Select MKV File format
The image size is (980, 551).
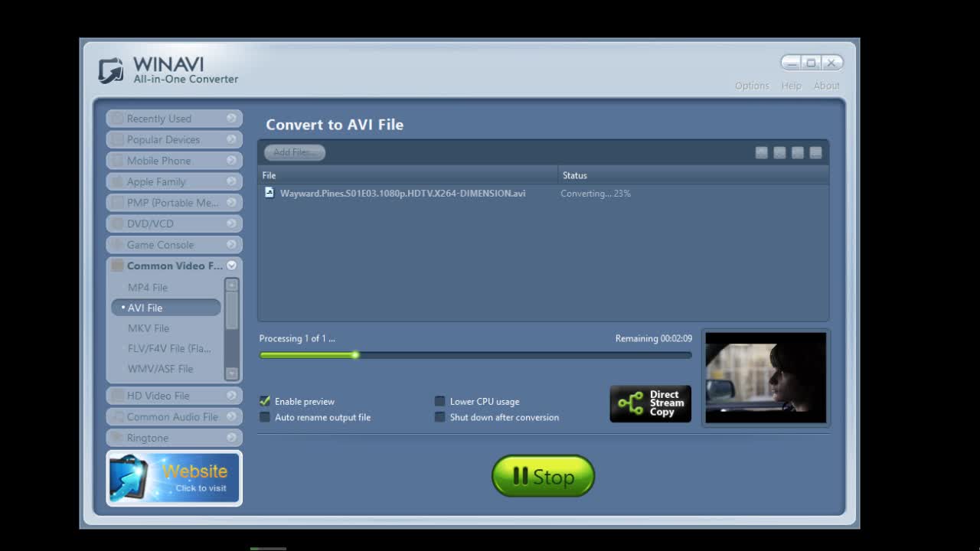click(149, 328)
